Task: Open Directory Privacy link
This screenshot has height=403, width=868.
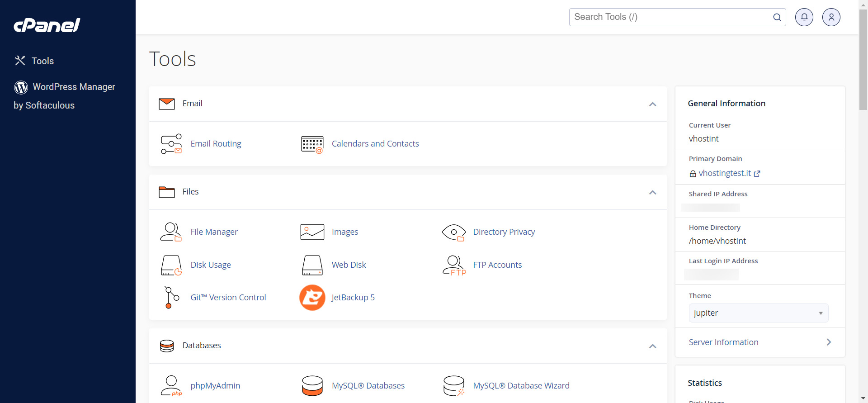Action: tap(504, 232)
